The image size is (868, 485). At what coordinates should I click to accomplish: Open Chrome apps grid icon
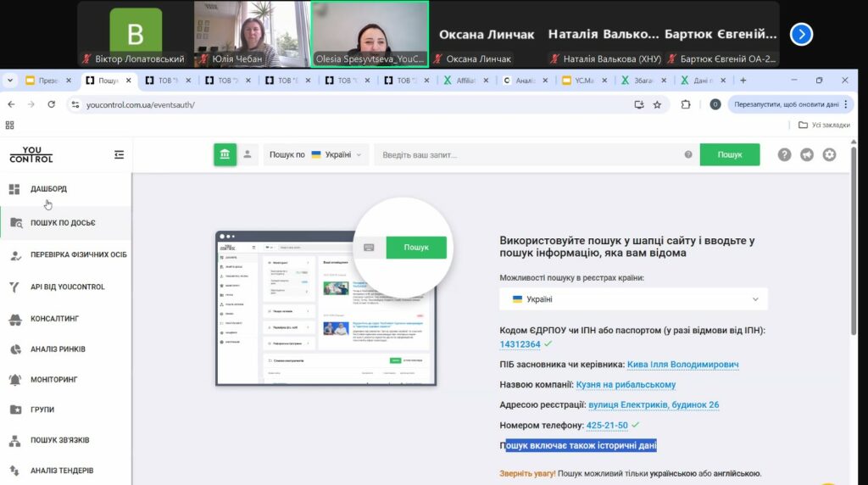(x=9, y=125)
